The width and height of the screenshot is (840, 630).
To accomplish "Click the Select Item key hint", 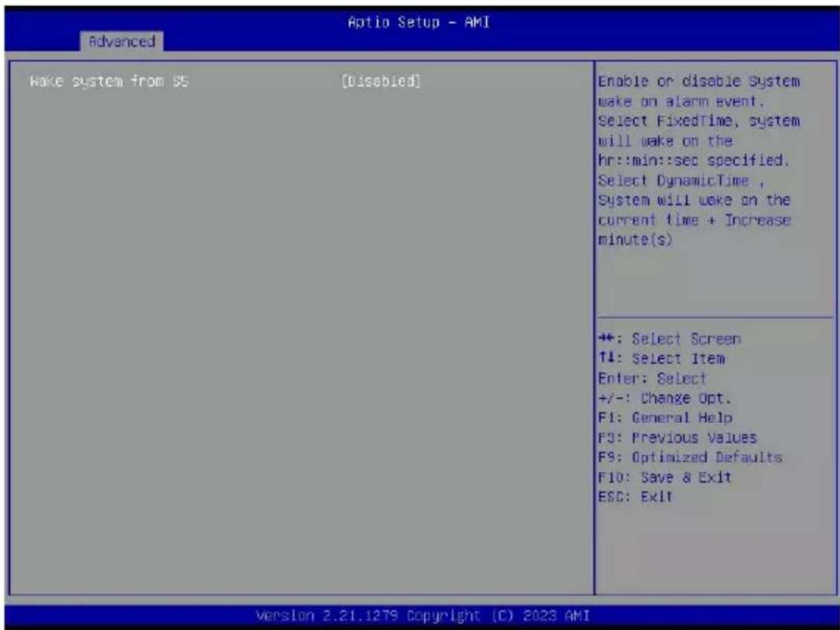I will 661,359.
